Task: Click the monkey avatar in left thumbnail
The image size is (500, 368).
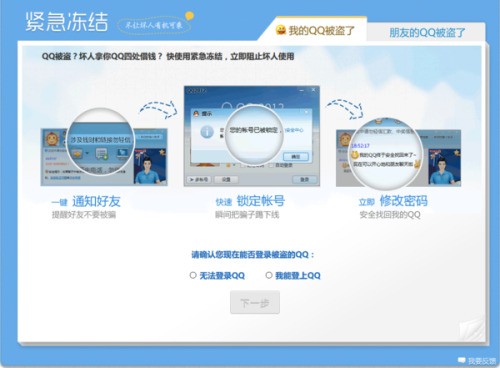Action: [52, 138]
